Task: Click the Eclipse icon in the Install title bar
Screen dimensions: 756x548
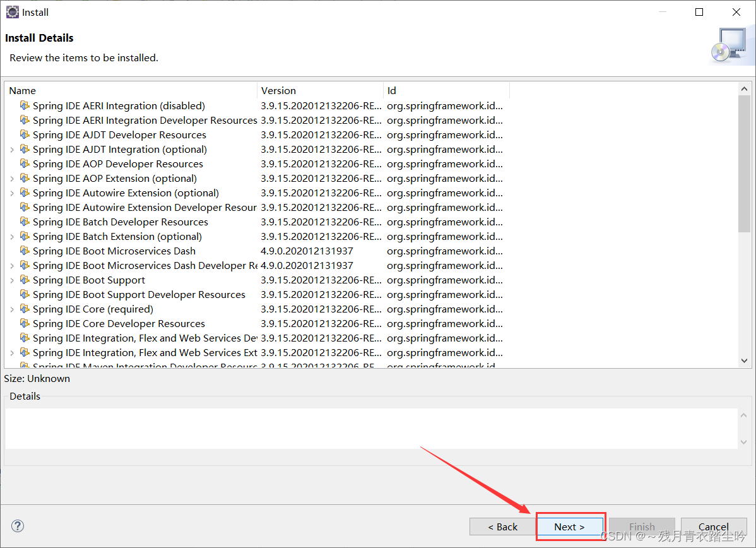Action: click(x=12, y=12)
